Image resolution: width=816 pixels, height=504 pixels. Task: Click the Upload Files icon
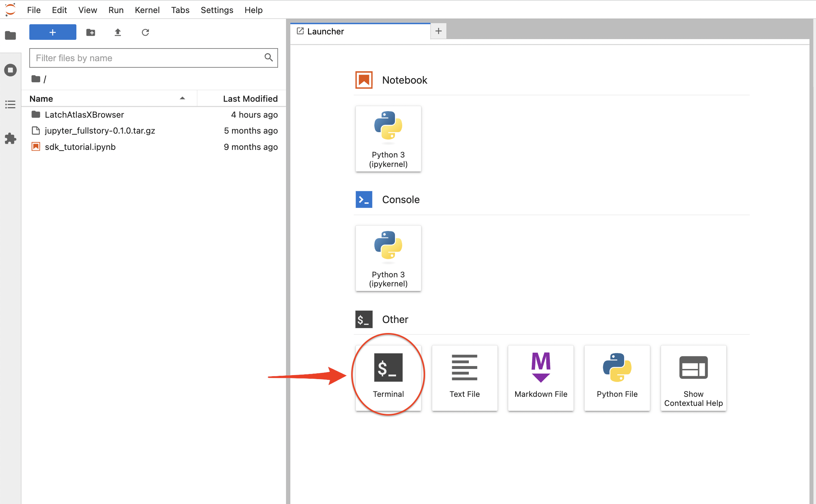(x=118, y=33)
